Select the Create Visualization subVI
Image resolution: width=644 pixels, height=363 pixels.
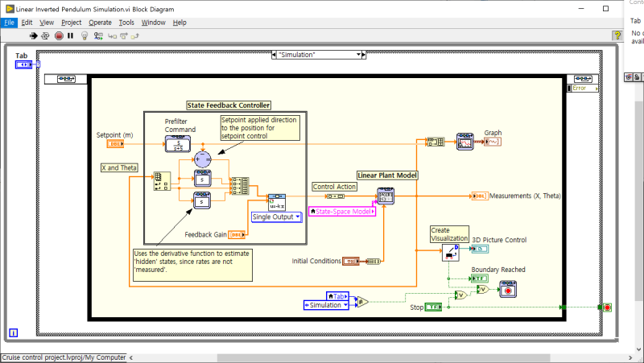[x=451, y=253]
